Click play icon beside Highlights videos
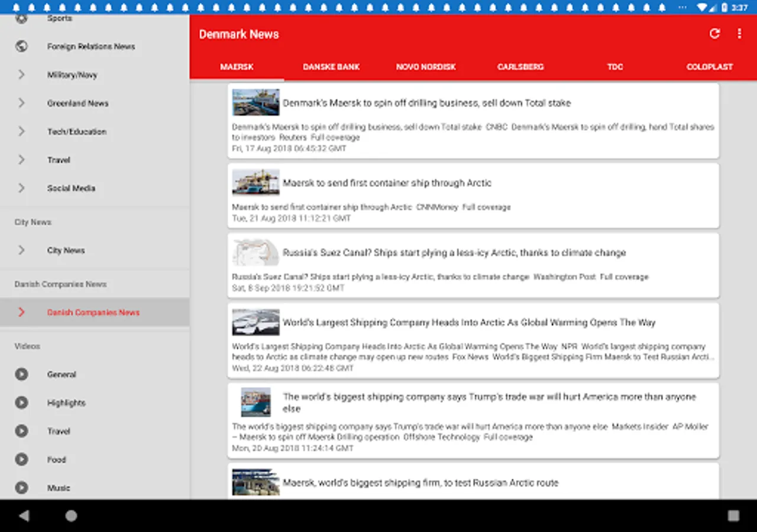Viewport: 757px width, 532px height. tap(21, 403)
